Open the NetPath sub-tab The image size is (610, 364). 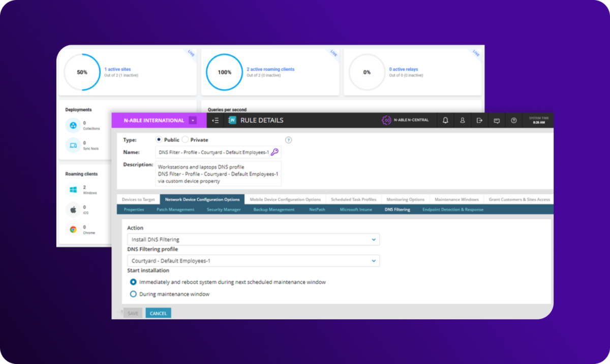(x=317, y=209)
